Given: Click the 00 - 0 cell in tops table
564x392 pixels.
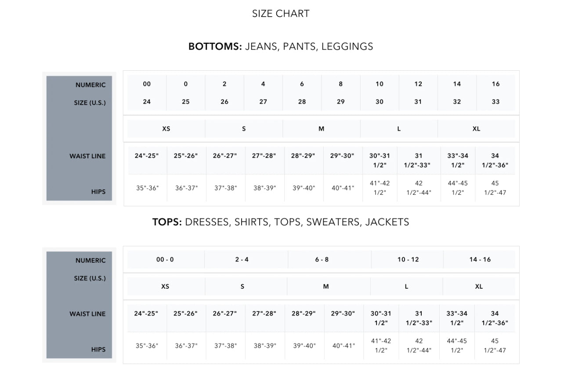Looking at the screenshot, I should pos(165,260).
